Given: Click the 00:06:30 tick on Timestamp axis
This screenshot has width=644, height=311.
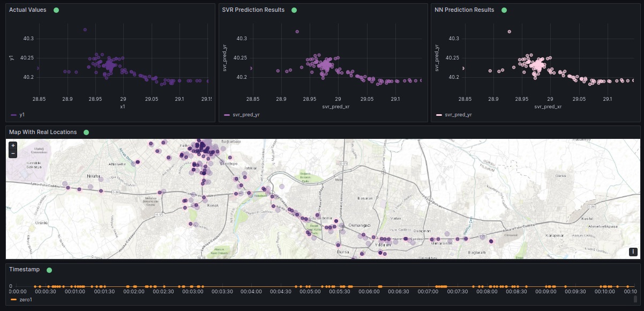Looking at the screenshot, I should pos(398,292).
